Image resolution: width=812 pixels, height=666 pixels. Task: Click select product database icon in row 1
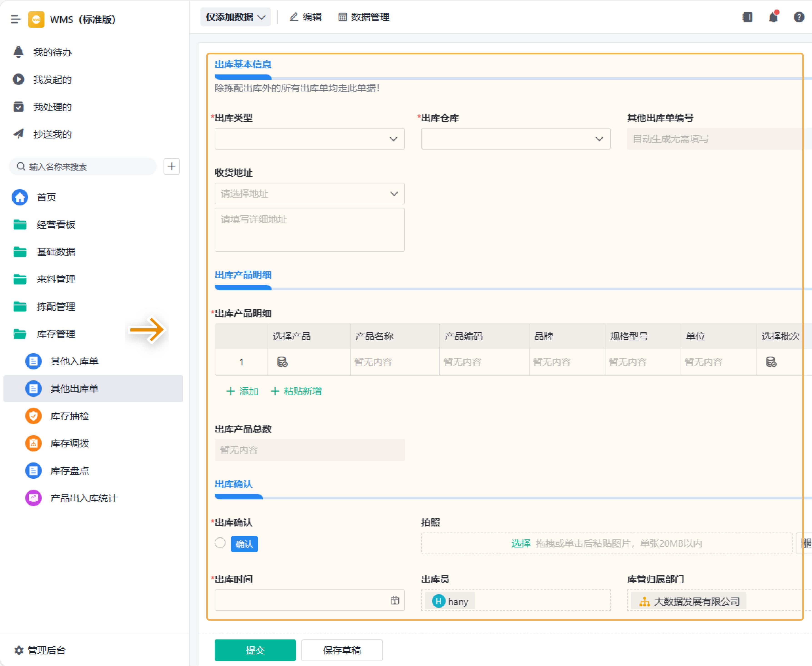tap(282, 362)
